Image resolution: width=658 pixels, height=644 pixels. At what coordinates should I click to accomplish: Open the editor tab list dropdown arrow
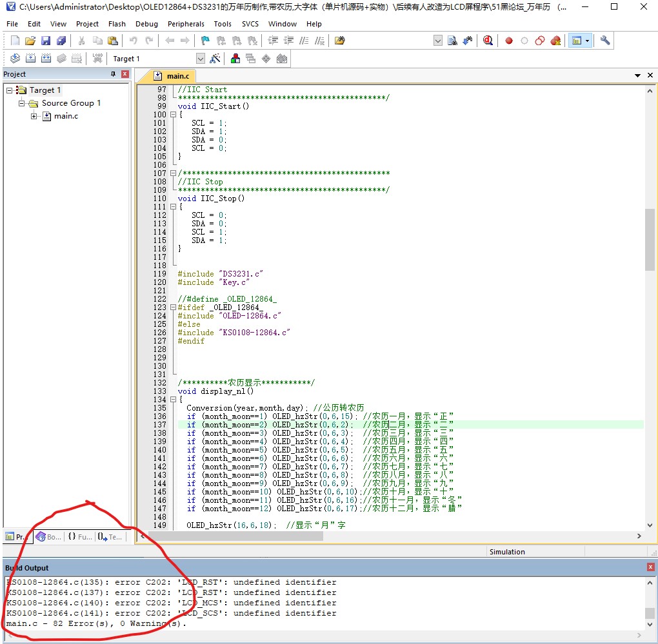tap(637, 75)
